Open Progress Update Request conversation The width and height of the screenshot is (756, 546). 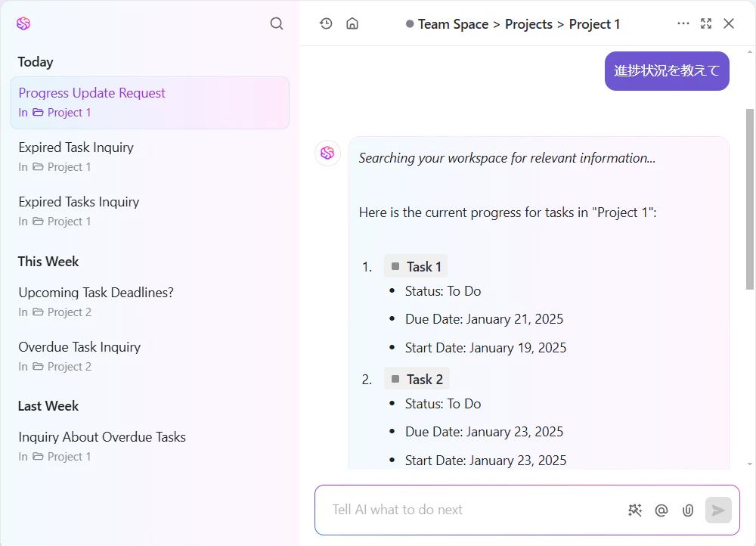pos(150,103)
